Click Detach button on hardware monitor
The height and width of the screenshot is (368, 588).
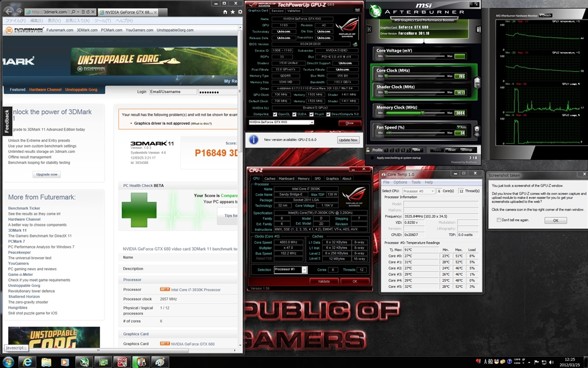[x=546, y=16]
